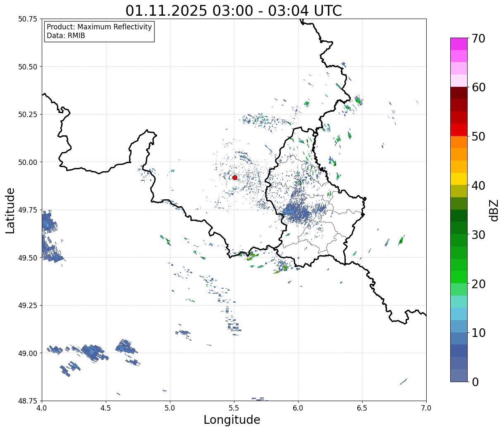Click the 'Latitude' axis label
This screenshot has height=430, width=504.
pyautogui.click(x=10, y=210)
